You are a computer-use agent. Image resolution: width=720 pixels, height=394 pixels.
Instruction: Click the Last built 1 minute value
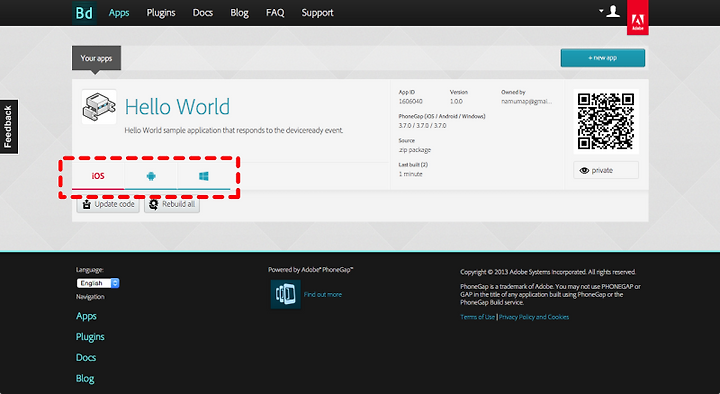coord(411,174)
